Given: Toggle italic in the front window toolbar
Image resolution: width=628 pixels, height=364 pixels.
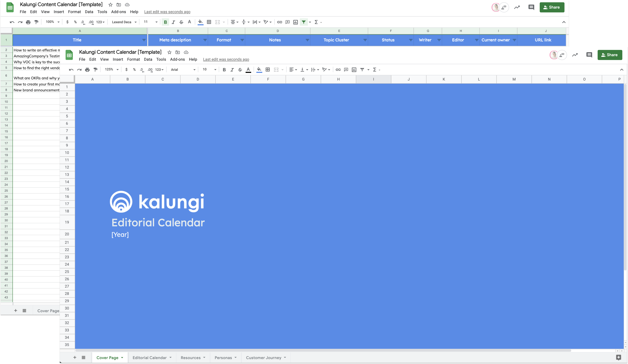Looking at the screenshot, I should click(232, 70).
